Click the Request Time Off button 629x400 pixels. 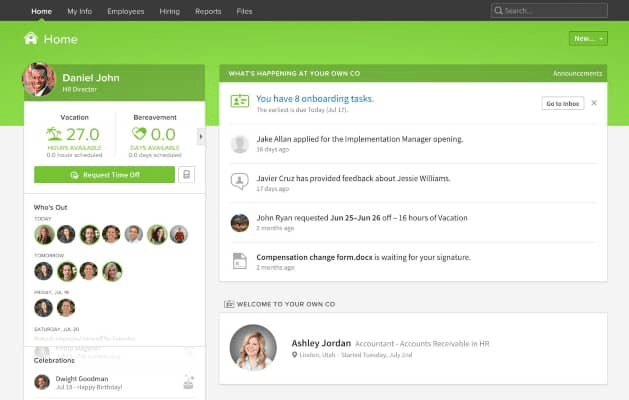(104, 175)
